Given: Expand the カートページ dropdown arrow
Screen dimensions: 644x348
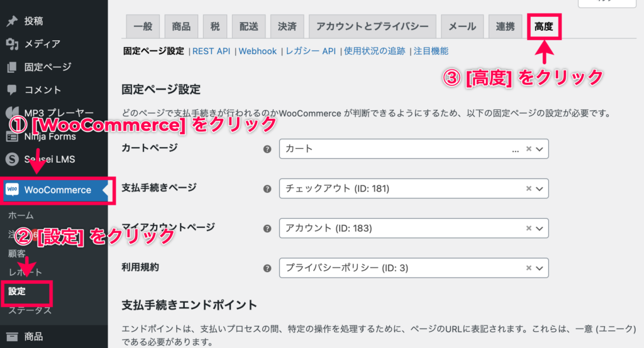Looking at the screenshot, I should pyautogui.click(x=540, y=149).
